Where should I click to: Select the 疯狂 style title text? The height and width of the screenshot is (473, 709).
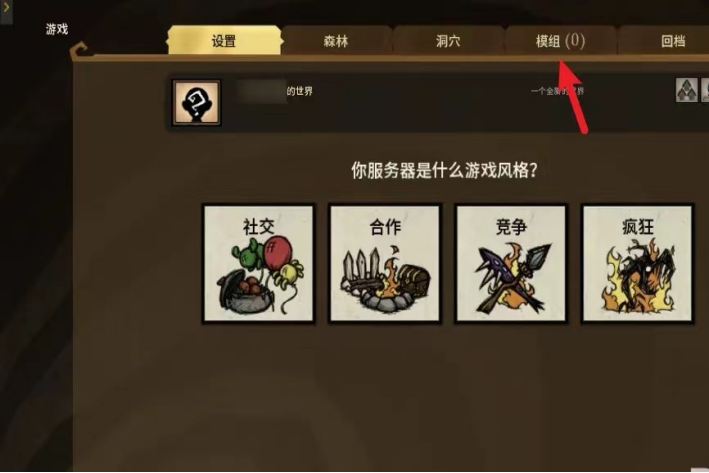(x=638, y=227)
